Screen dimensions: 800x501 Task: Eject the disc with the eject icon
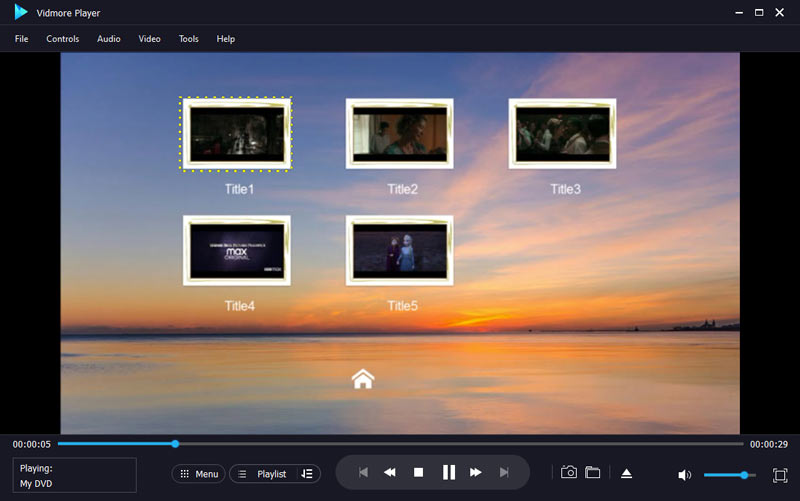coord(626,473)
